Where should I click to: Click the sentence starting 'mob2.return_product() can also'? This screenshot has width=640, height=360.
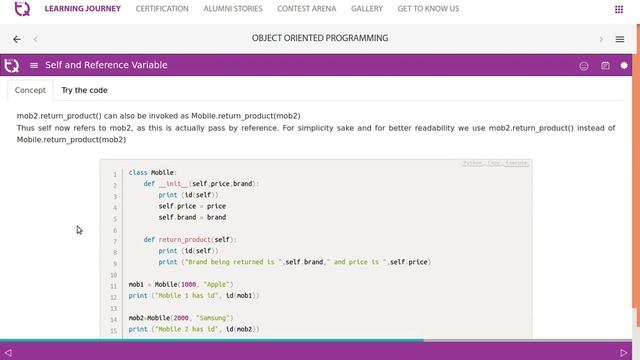[158, 116]
